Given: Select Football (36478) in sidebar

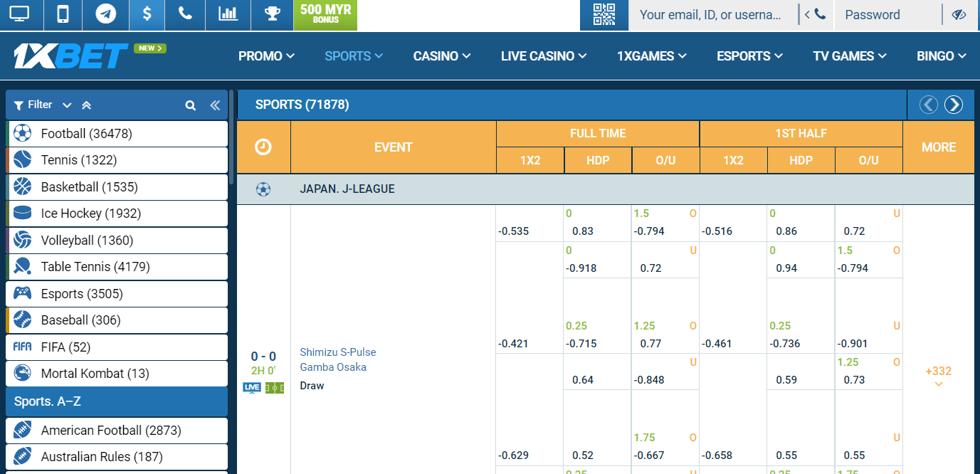Looking at the screenshot, I should point(117,134).
